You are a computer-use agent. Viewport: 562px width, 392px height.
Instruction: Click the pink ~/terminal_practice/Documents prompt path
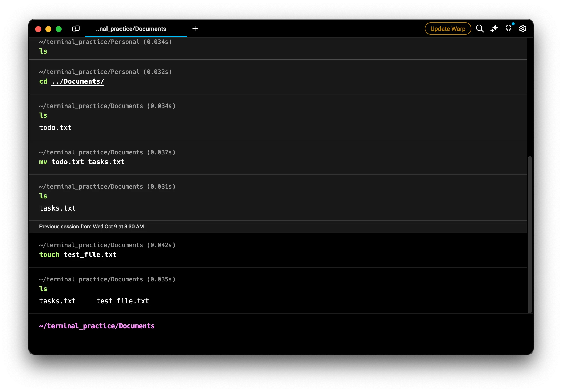(x=97, y=326)
